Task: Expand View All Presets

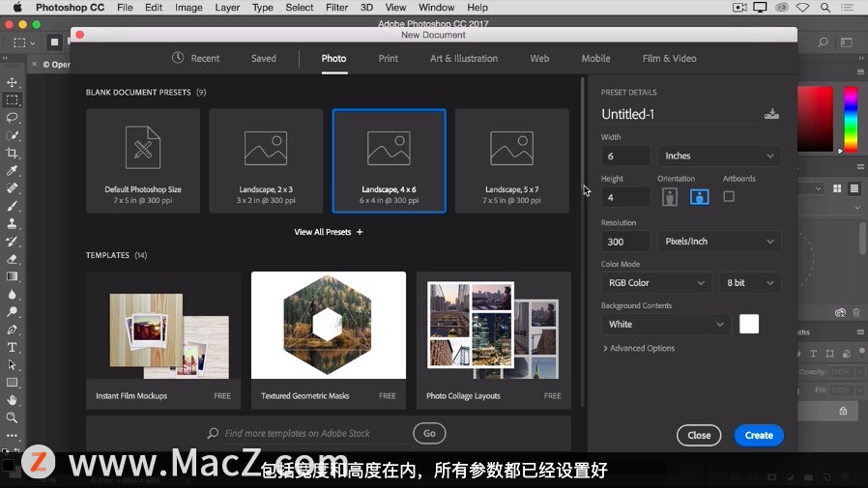Action: pyautogui.click(x=329, y=232)
